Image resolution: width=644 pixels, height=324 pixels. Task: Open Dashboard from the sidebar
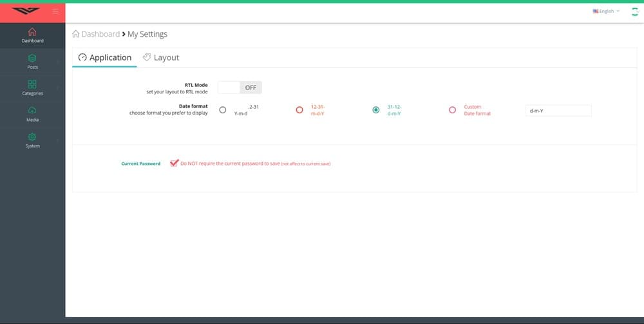32,35
